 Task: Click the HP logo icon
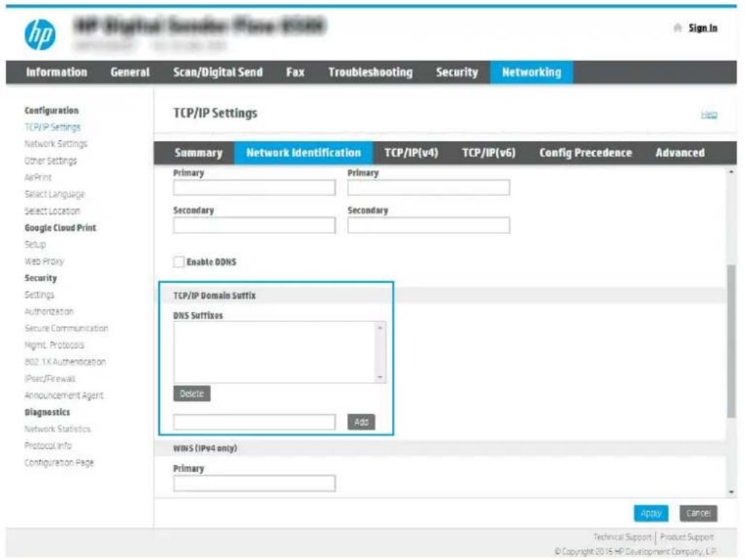click(x=40, y=34)
